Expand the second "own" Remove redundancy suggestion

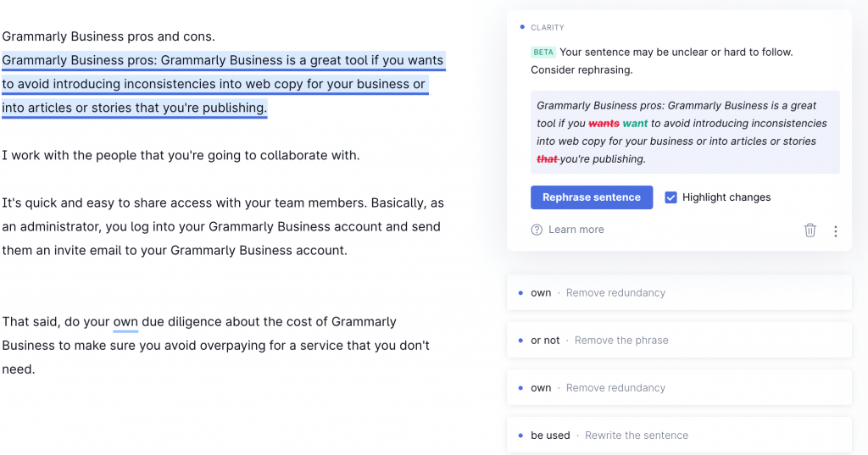(x=678, y=387)
